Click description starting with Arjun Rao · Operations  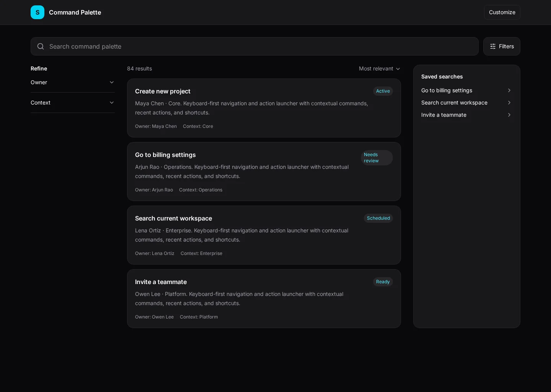pyautogui.click(x=242, y=171)
